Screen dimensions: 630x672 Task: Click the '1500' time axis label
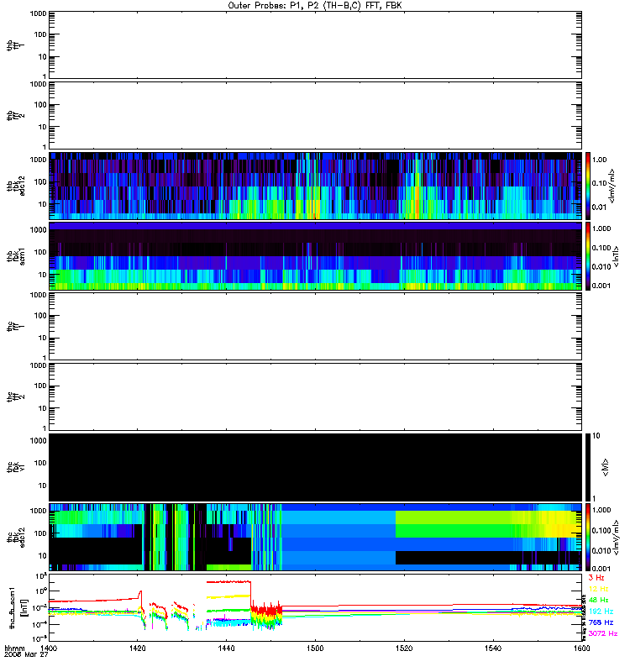(315, 648)
